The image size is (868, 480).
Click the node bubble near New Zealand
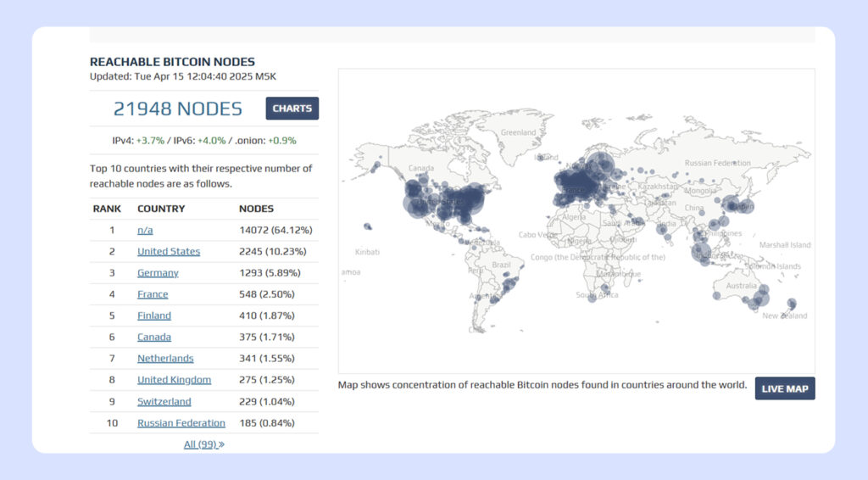pyautogui.click(x=792, y=304)
